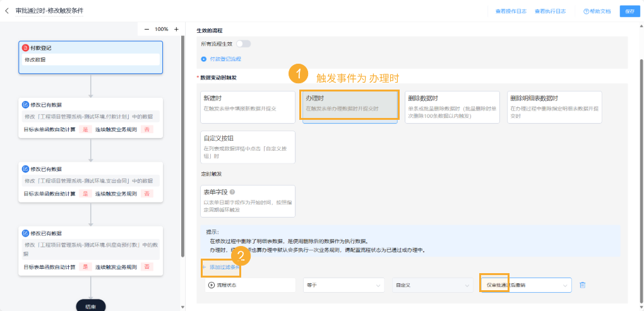Select the 表单字段 timed trigger card
Screen dimensions: 644x311
coord(247,201)
